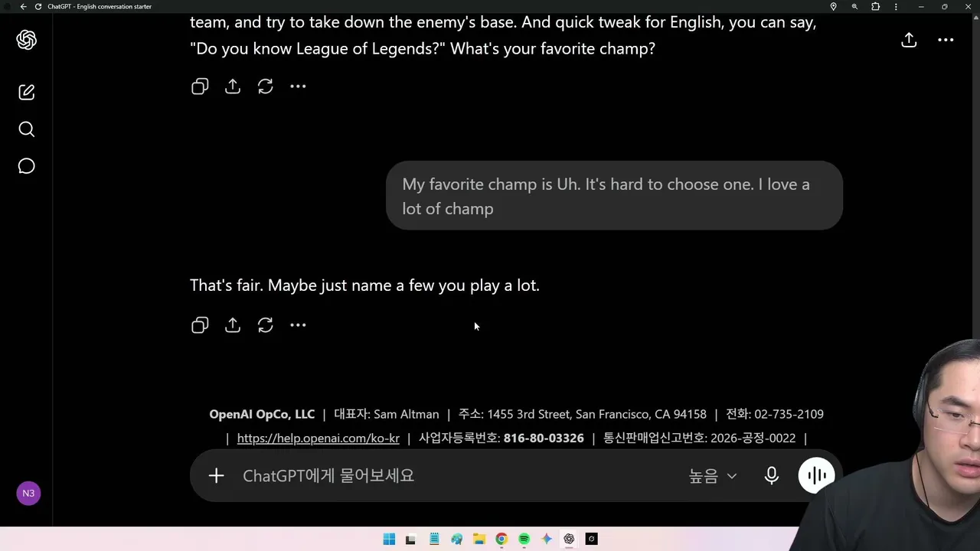The width and height of the screenshot is (980, 551).
Task: Open more actions for the "That's fair" response
Action: [x=298, y=325]
